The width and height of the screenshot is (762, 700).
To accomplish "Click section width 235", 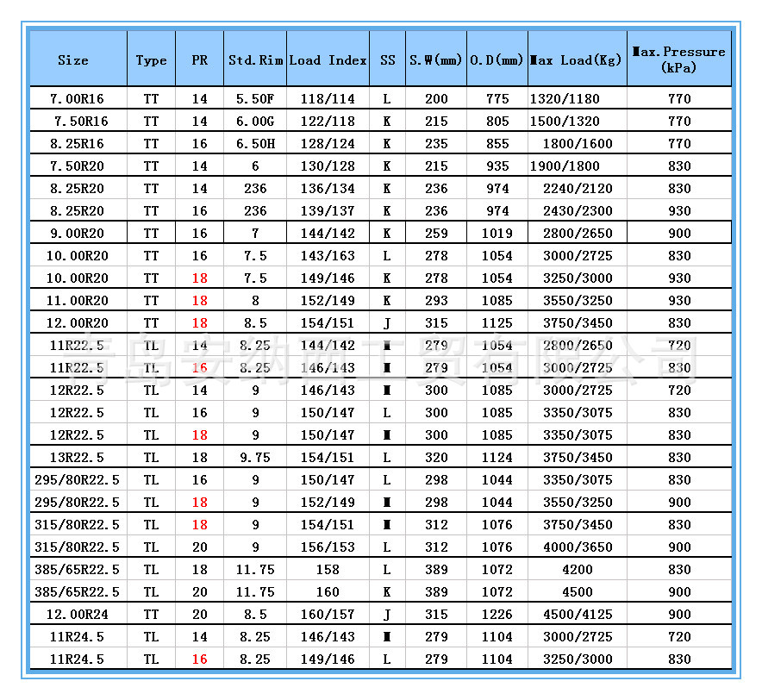I will point(436,143).
